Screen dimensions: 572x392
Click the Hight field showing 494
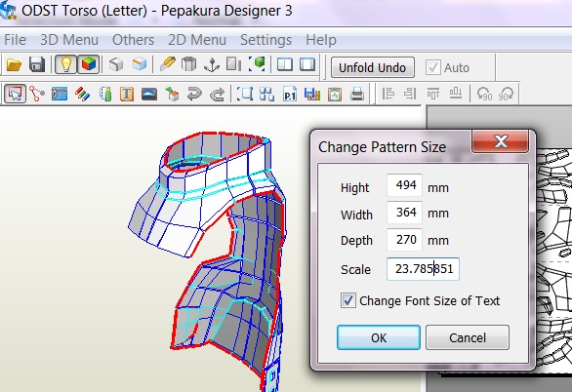click(x=404, y=185)
